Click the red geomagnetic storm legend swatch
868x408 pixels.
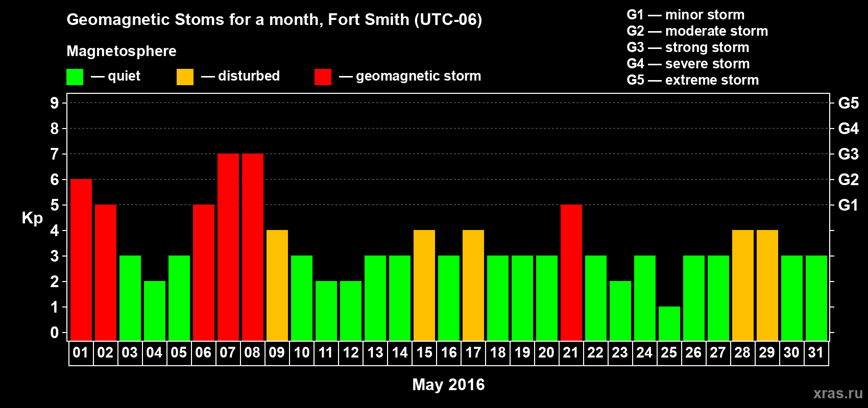click(323, 77)
